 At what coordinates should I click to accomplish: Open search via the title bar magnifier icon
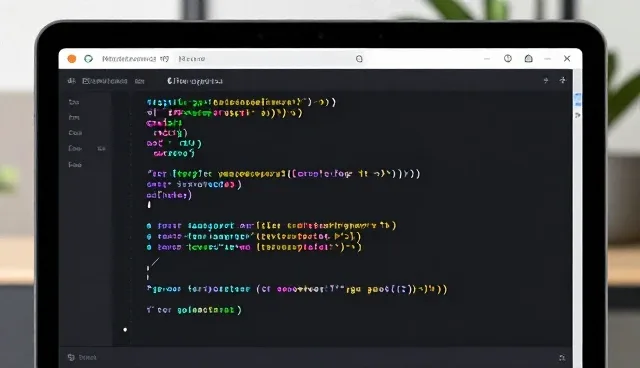click(359, 59)
